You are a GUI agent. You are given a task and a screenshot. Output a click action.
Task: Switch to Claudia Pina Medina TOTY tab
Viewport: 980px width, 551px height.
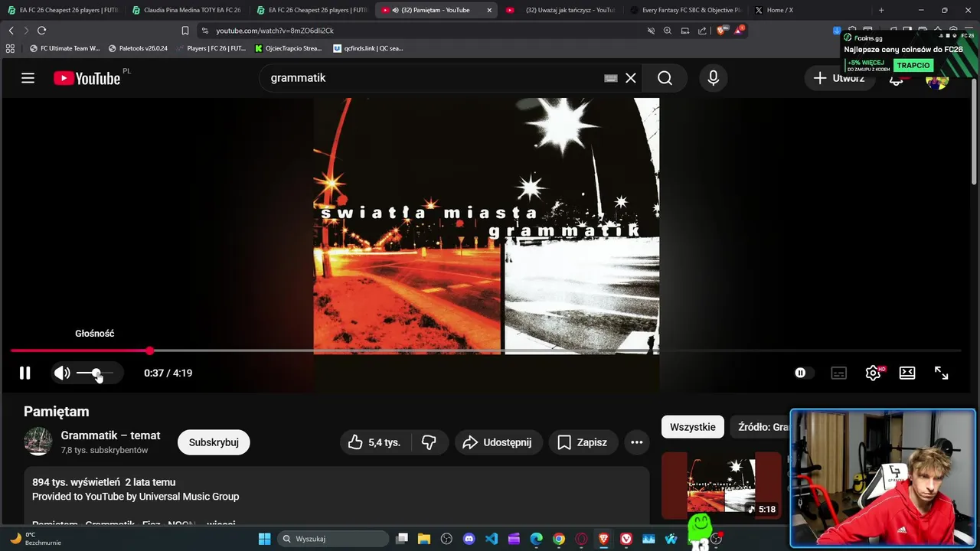[187, 10]
